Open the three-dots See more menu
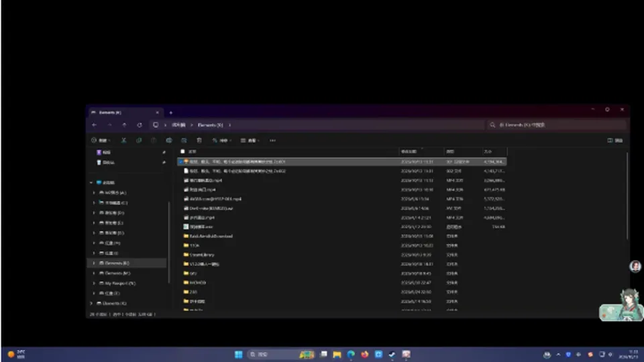 click(x=273, y=140)
